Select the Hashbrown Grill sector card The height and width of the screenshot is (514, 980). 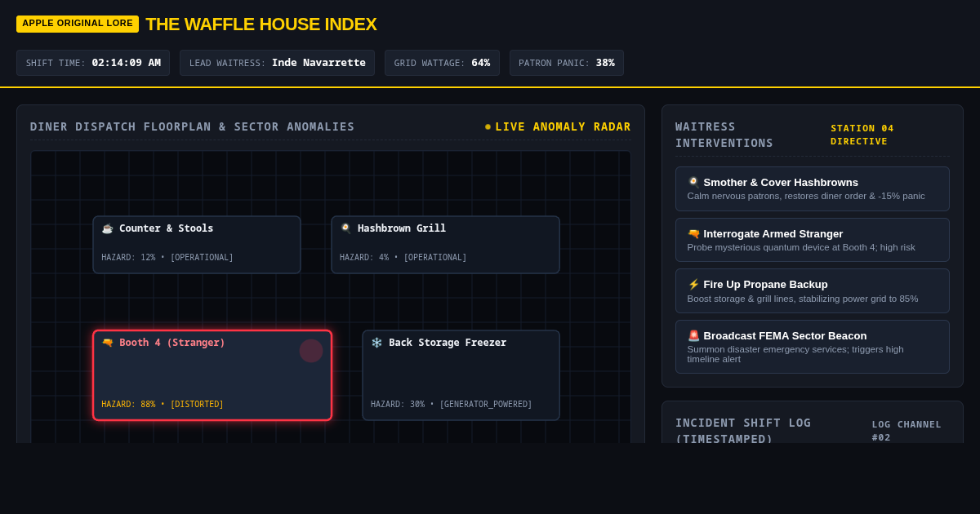pos(445,245)
